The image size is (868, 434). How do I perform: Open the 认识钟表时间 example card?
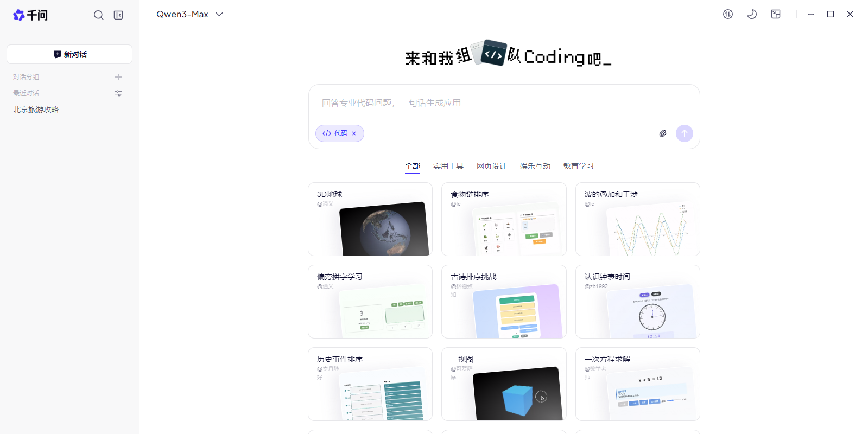(637, 302)
